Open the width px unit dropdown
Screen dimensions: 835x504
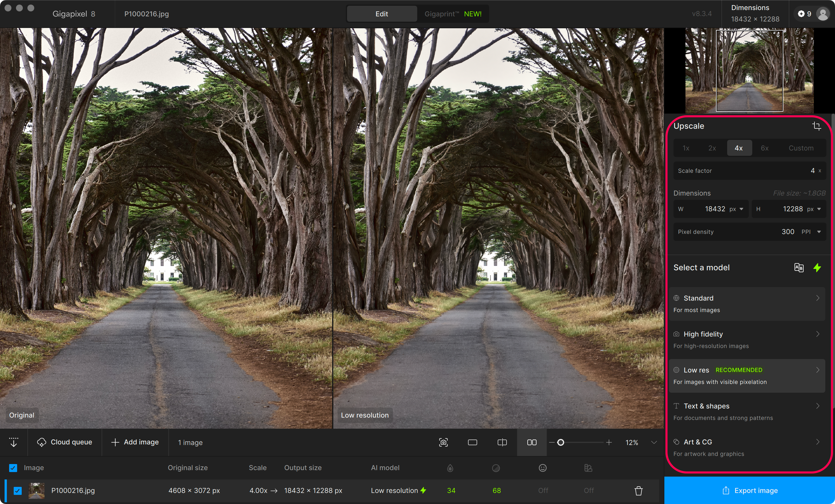pyautogui.click(x=741, y=209)
